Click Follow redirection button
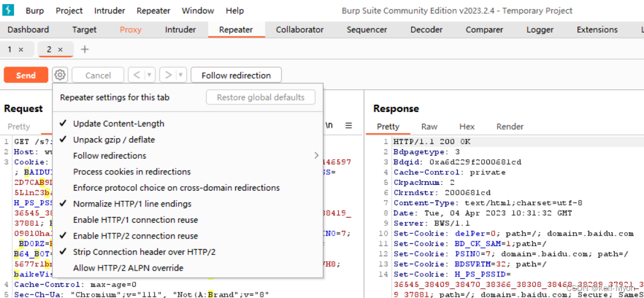 point(236,75)
